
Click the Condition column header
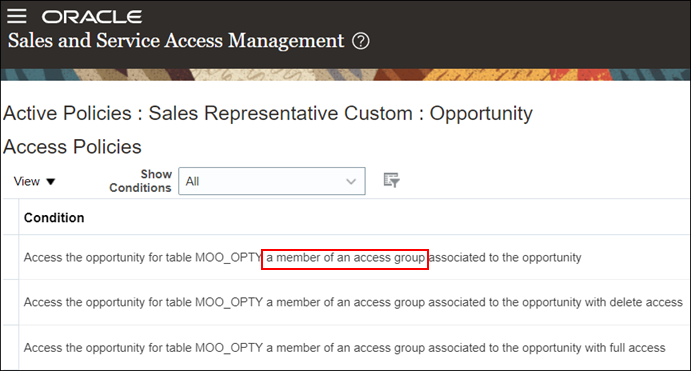54,218
